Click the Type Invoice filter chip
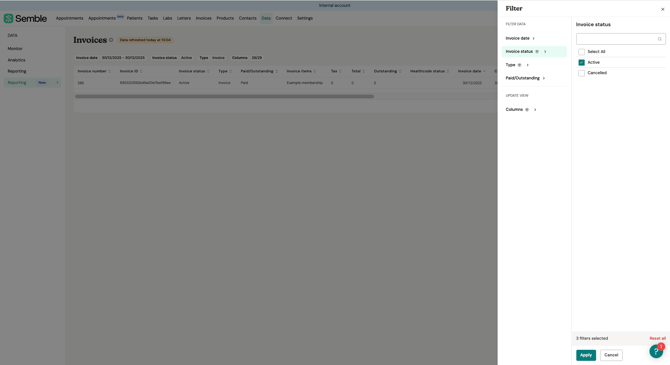 click(x=212, y=58)
